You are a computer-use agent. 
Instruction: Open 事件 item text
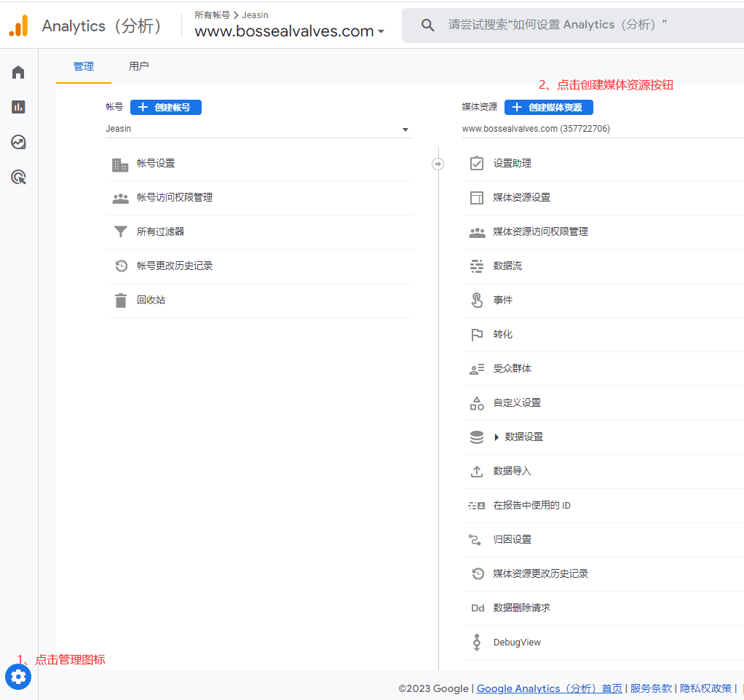click(x=502, y=301)
